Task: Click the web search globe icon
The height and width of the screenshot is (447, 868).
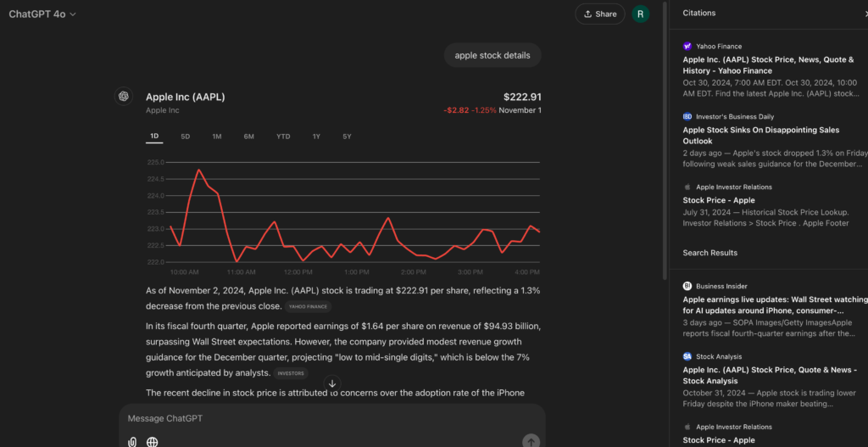Action: click(x=153, y=441)
